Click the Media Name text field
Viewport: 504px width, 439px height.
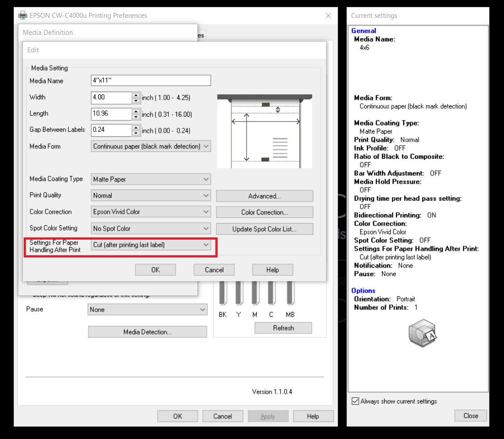pos(151,80)
